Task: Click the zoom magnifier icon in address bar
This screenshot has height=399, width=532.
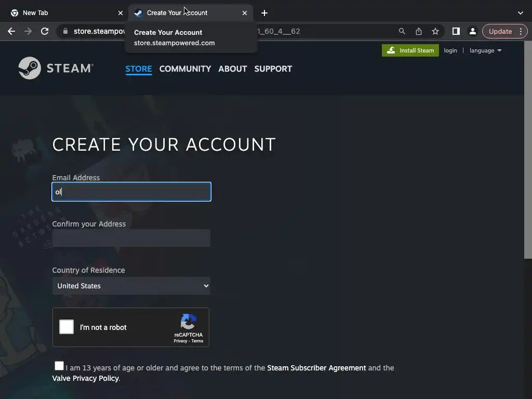Action: click(x=402, y=31)
